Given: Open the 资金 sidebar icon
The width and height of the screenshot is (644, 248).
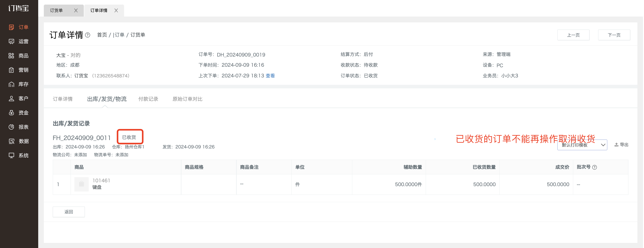Looking at the screenshot, I should pyautogui.click(x=11, y=113).
